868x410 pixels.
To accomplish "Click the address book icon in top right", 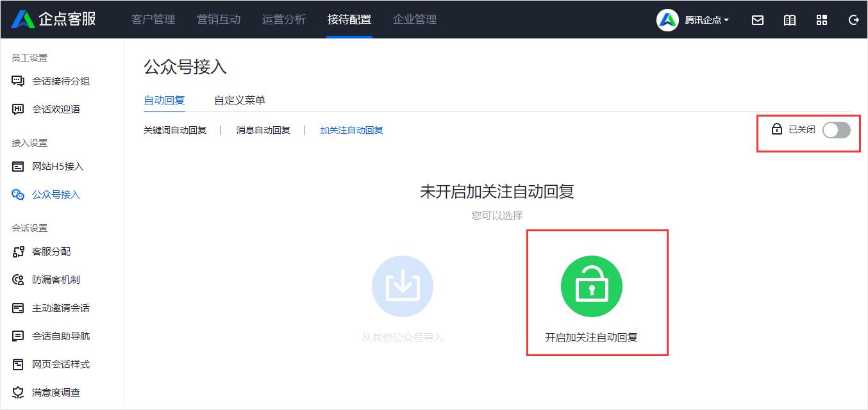I will (789, 20).
